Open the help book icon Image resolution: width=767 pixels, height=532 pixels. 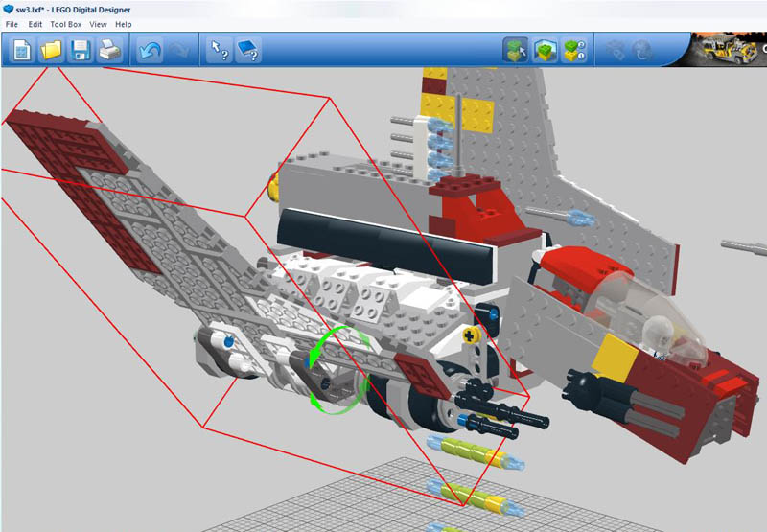[248, 50]
